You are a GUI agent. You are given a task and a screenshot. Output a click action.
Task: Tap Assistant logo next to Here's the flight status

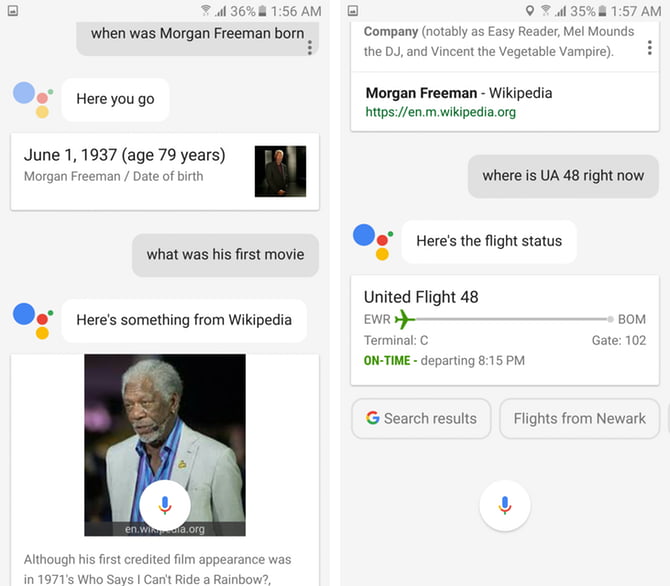[373, 241]
